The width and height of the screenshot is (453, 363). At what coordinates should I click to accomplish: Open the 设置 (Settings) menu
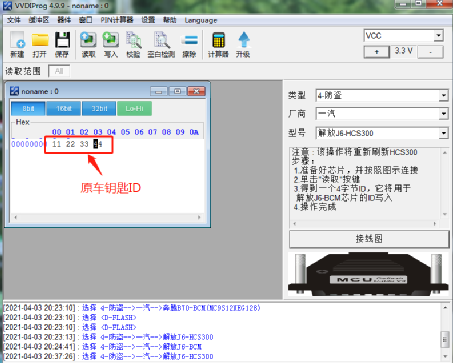[x=148, y=20]
